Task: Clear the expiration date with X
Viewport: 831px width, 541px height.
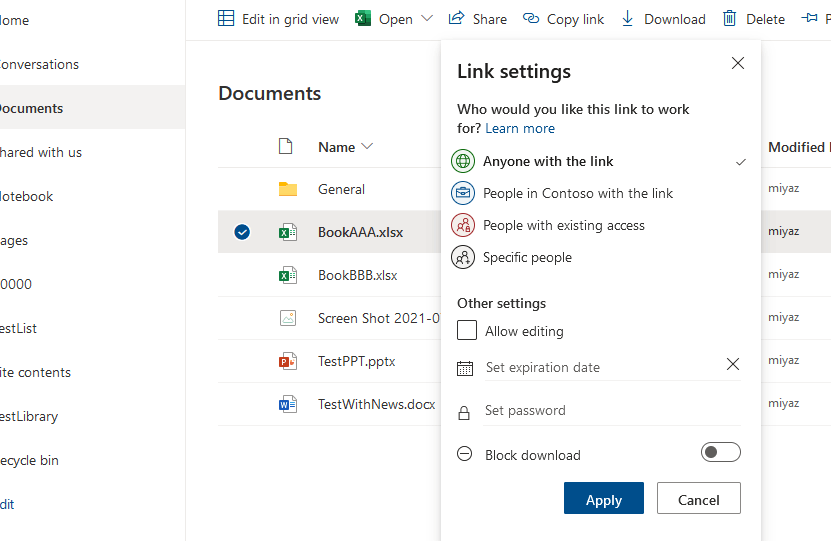Action: pos(733,364)
